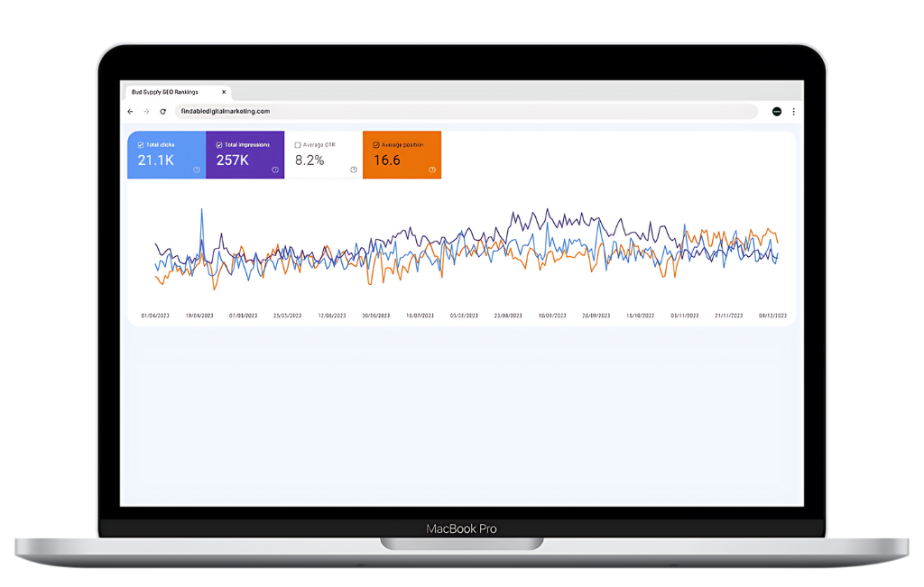Enable the Average CTR checkbox
This screenshot has width=924, height=587.
tap(298, 145)
